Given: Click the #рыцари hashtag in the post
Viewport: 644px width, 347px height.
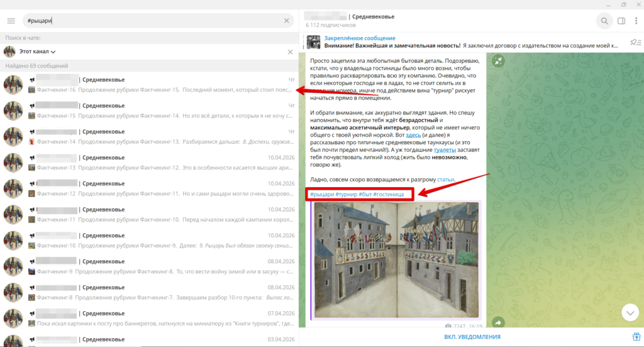Looking at the screenshot, I should point(322,195).
